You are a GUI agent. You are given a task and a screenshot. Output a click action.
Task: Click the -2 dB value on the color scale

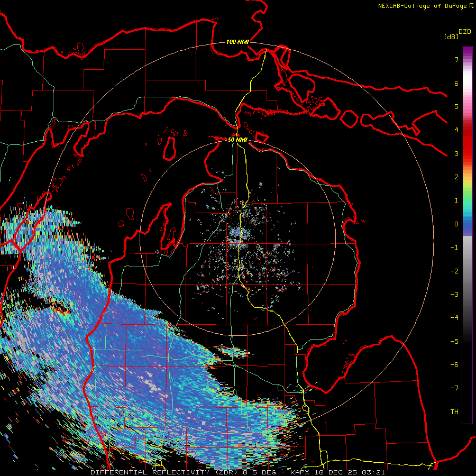coord(454,271)
